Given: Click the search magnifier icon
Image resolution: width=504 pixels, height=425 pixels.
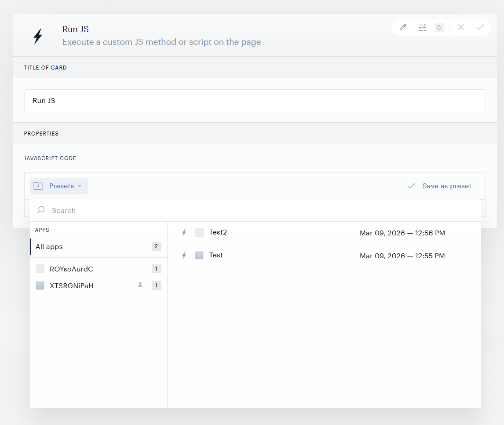Looking at the screenshot, I should tap(41, 210).
